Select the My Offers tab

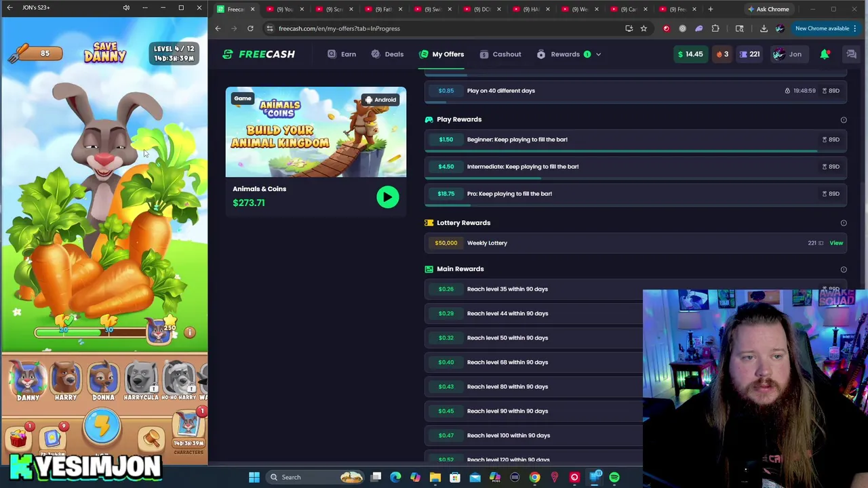click(441, 54)
